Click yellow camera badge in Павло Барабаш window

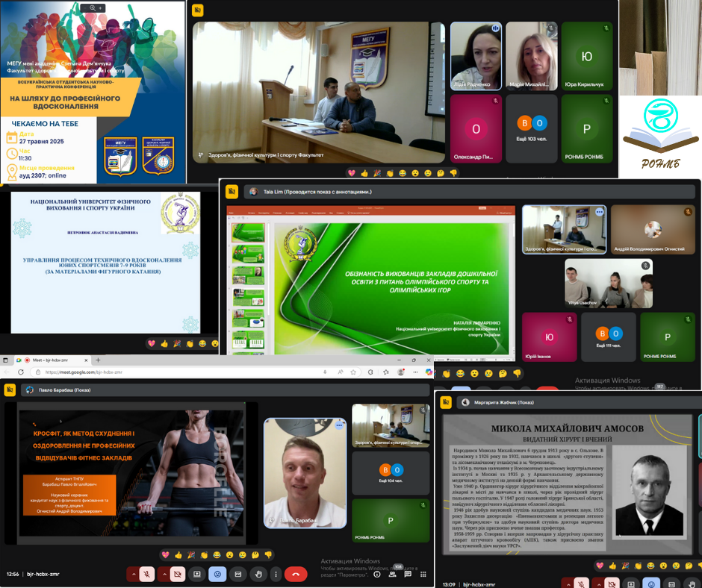(x=10, y=390)
